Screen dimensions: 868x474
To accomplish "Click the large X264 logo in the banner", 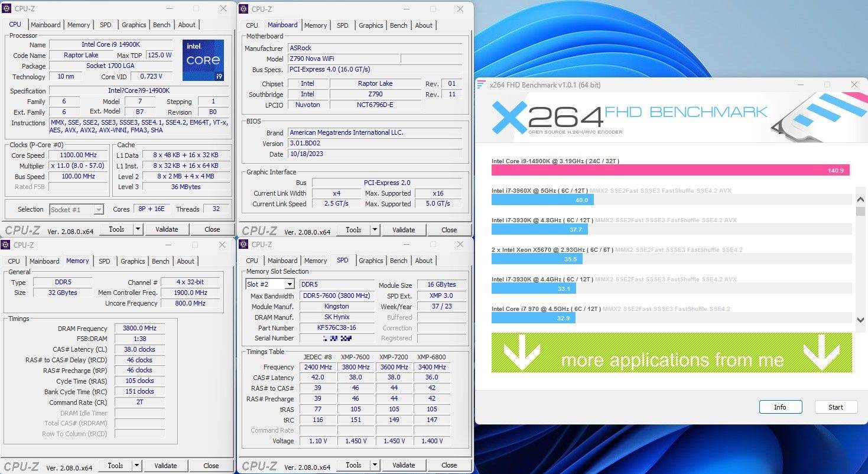I will 547,116.
